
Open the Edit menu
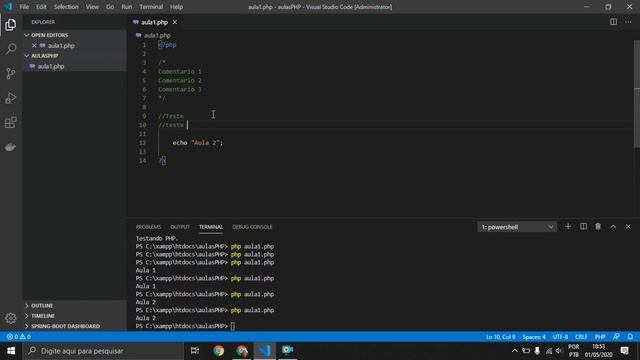pos(41,7)
